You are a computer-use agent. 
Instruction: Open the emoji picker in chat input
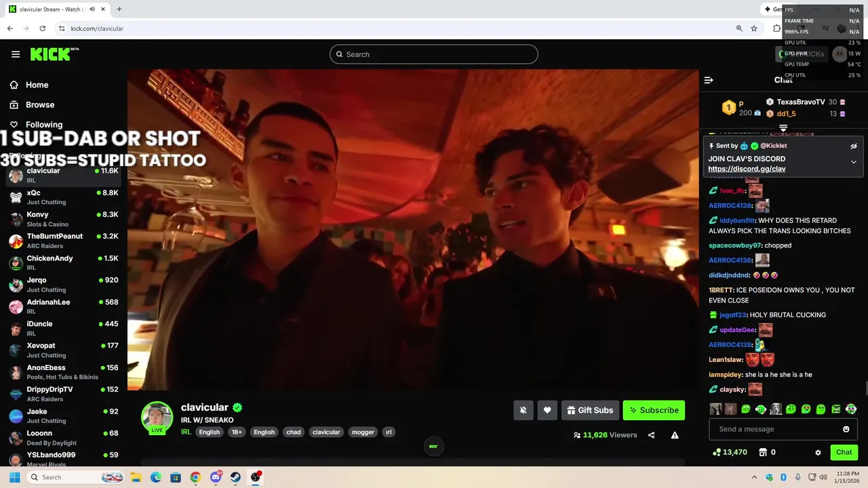click(846, 429)
